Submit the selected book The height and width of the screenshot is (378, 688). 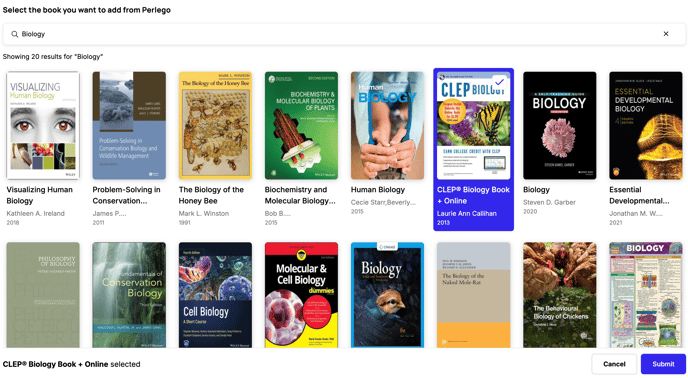pos(663,364)
